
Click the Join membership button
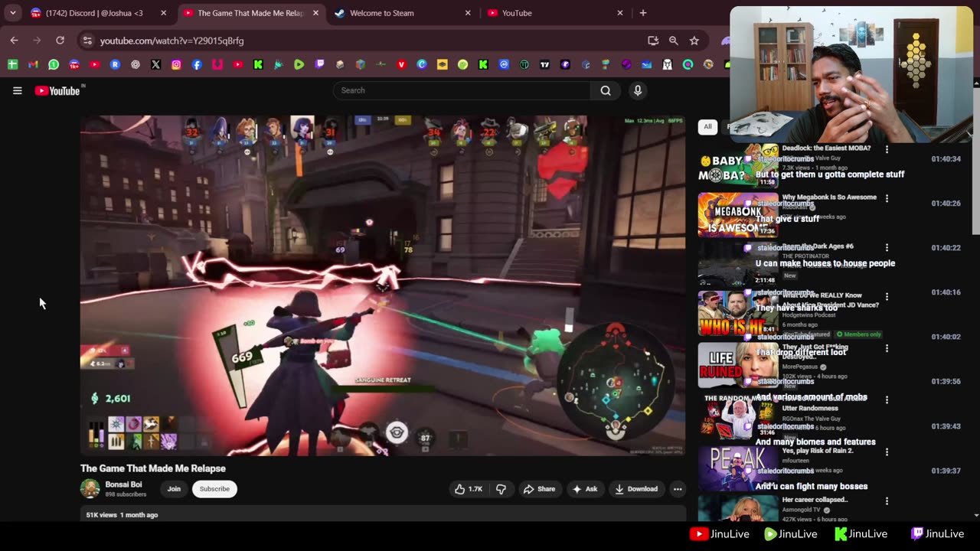174,489
